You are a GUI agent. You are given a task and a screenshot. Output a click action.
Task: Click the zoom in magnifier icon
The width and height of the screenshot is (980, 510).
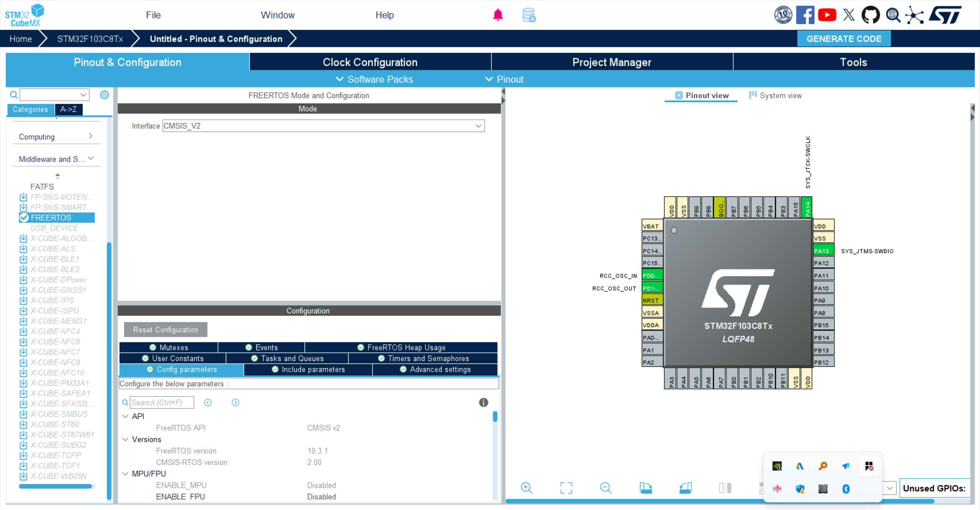[x=526, y=488]
